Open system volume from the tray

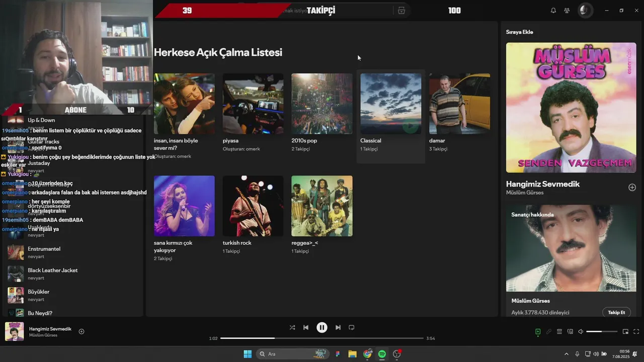[x=596, y=354]
